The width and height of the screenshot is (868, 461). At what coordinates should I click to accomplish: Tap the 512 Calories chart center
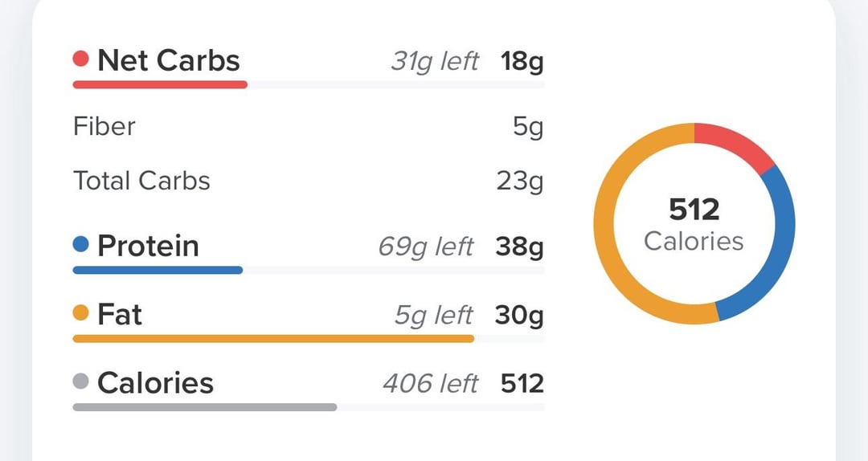pos(694,224)
